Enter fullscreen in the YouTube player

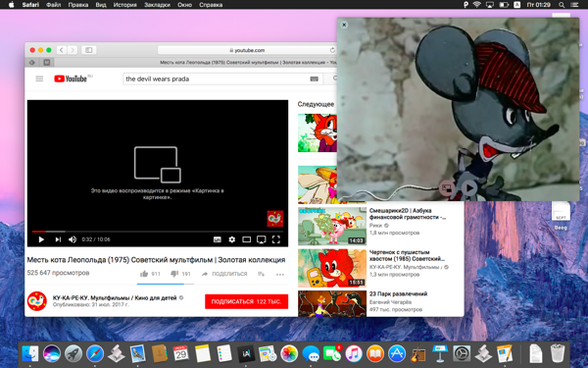click(x=276, y=239)
